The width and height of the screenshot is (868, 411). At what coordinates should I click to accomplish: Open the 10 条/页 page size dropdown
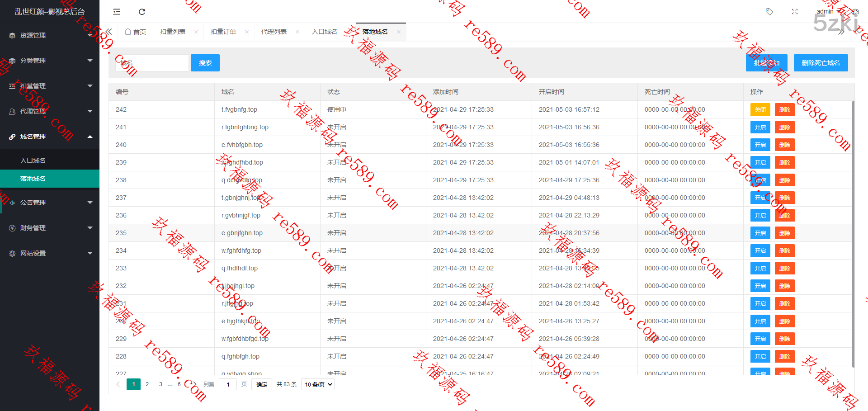(x=318, y=384)
